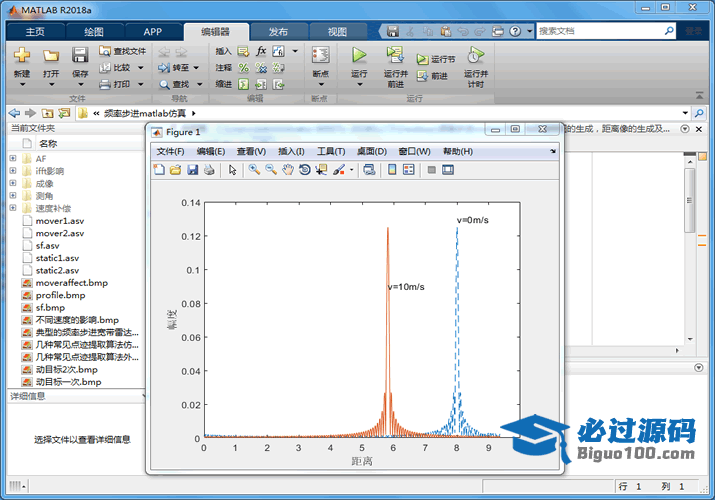Screen dimensions: 715x500
Task: Click the Insert Colorbar icon in Figure toolbar
Action: click(x=391, y=170)
